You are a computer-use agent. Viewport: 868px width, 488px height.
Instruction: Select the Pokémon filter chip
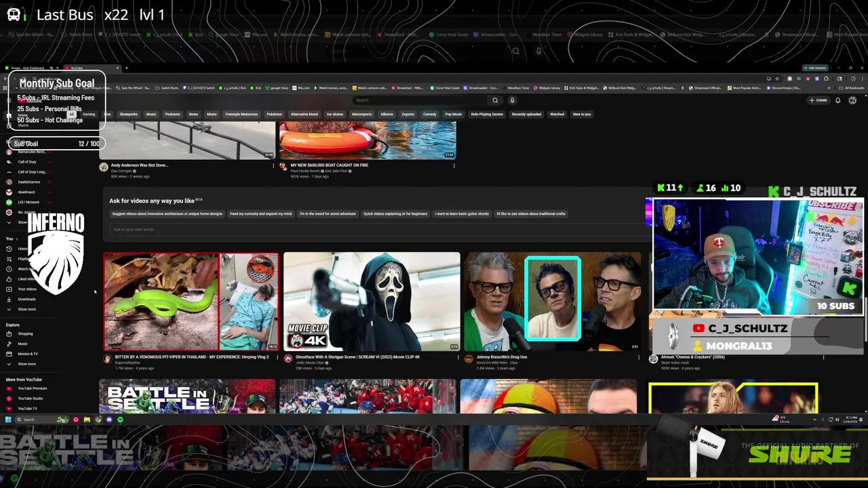point(274,114)
